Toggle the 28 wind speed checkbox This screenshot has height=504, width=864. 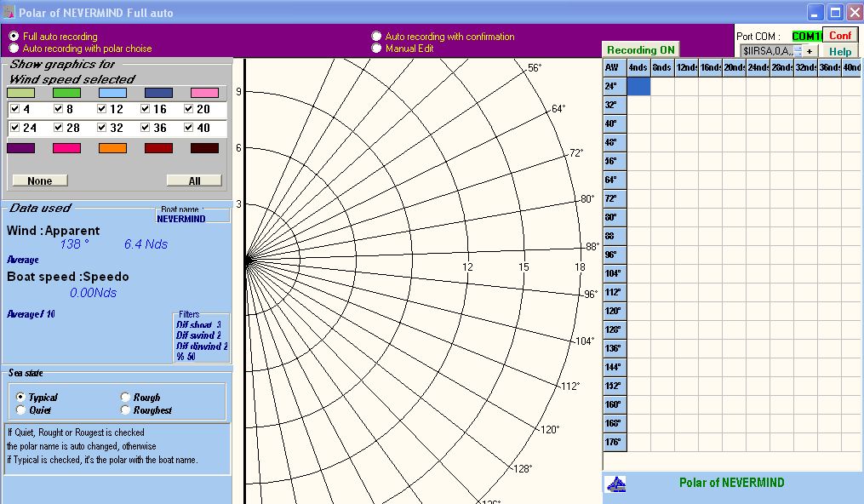59,127
